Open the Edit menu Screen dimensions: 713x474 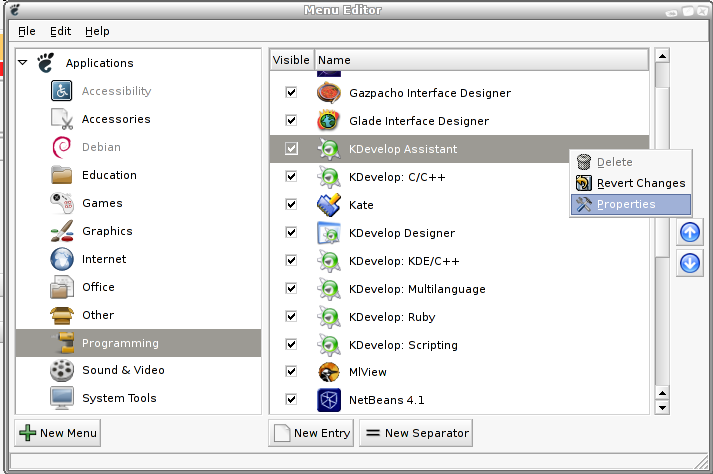click(60, 31)
